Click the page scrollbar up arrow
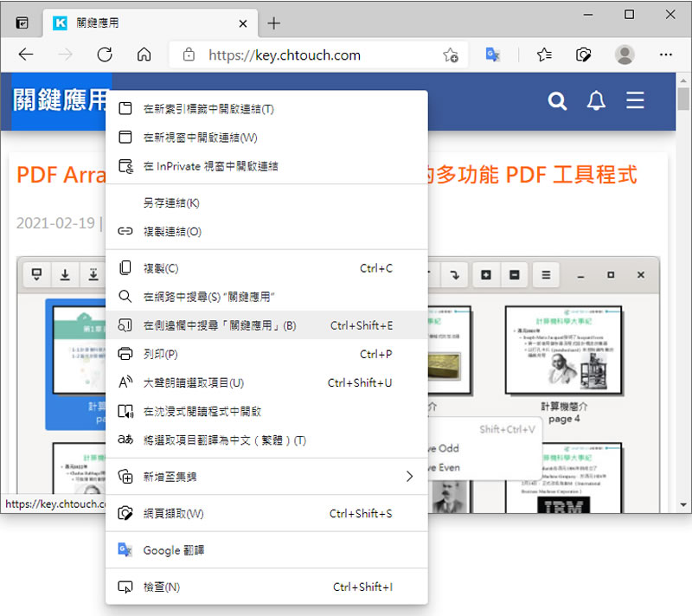 pyautogui.click(x=683, y=80)
